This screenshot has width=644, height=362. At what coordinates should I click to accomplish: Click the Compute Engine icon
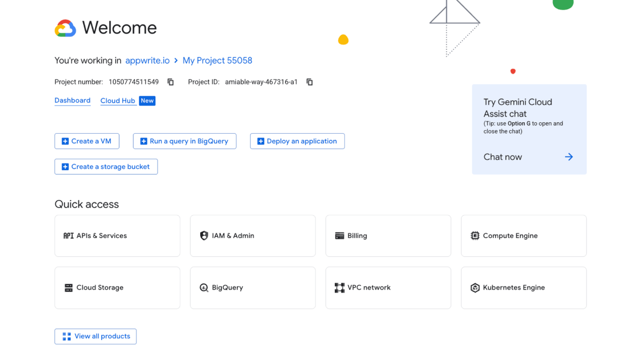(475, 235)
